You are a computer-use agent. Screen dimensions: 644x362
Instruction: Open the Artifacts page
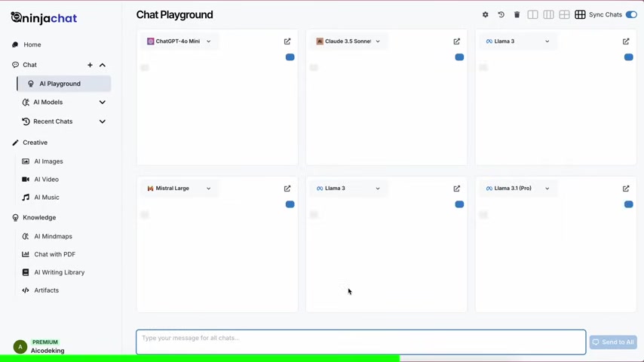(47, 290)
